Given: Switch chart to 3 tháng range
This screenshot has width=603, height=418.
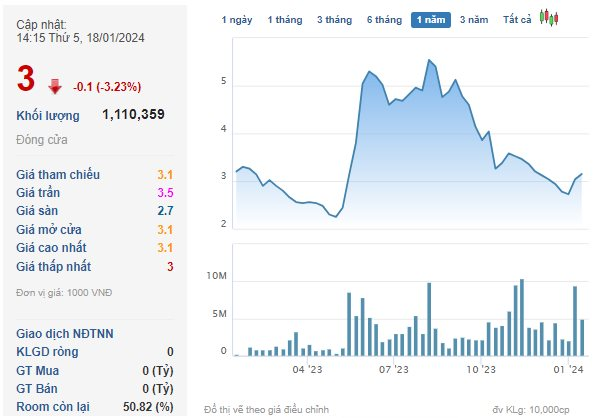Looking at the screenshot, I should click(333, 20).
